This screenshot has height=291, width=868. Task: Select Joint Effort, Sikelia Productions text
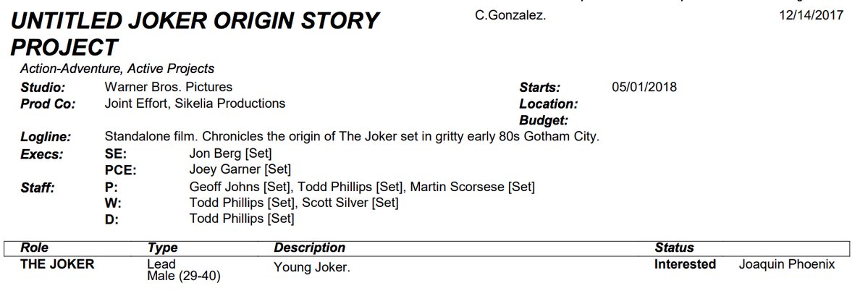[195, 104]
